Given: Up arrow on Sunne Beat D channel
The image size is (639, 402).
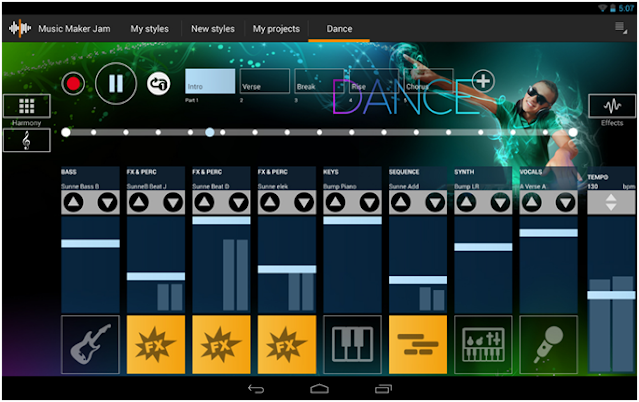Looking at the screenshot, I should click(x=205, y=202).
